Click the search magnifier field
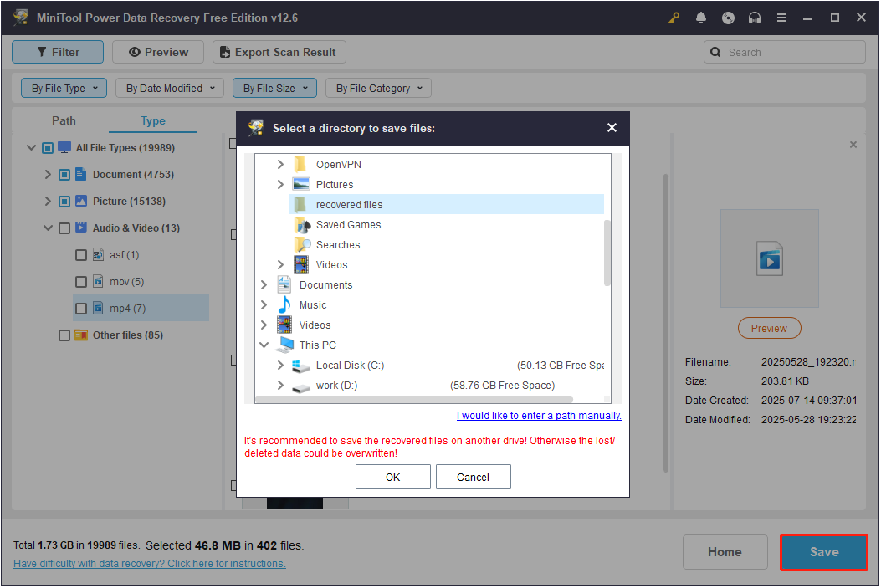The height and width of the screenshot is (588, 881). (x=784, y=52)
